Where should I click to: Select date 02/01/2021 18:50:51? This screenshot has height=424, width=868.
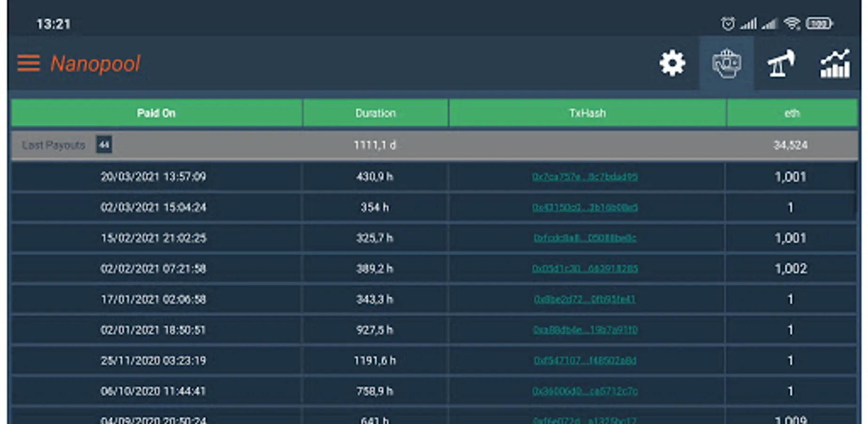coord(154,330)
